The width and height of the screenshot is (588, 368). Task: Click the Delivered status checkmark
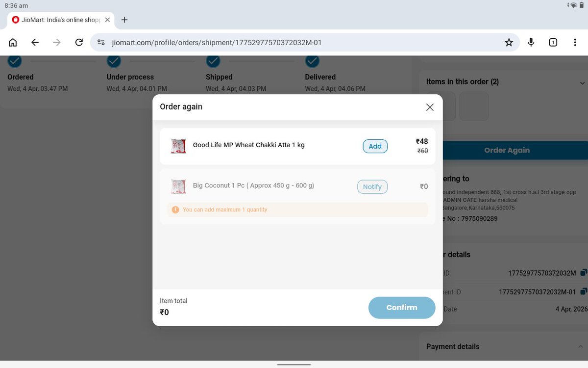click(x=312, y=61)
